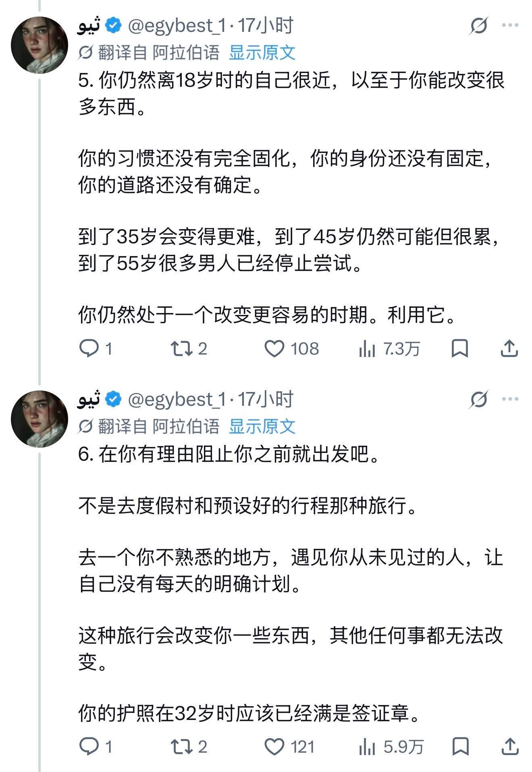
Task: Show original Arabic text of first tweet
Action: 262,52
